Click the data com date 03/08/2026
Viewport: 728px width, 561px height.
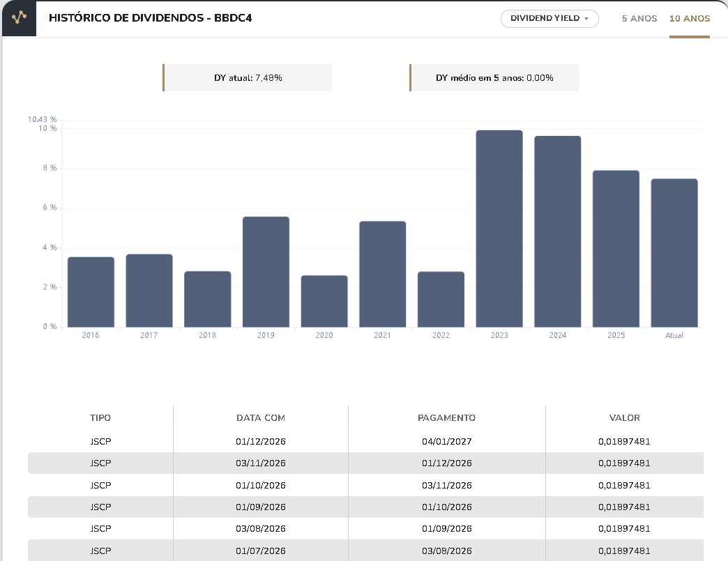(x=261, y=528)
